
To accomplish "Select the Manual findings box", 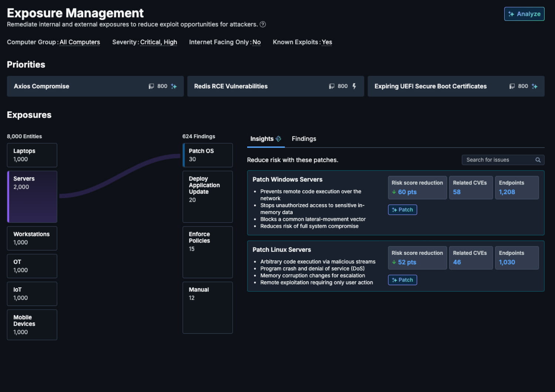I will 208,308.
